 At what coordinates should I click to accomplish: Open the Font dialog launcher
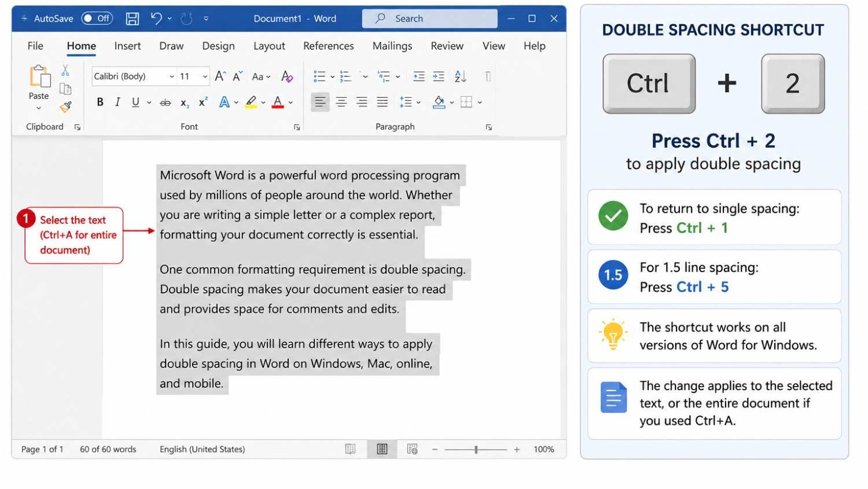[297, 127]
